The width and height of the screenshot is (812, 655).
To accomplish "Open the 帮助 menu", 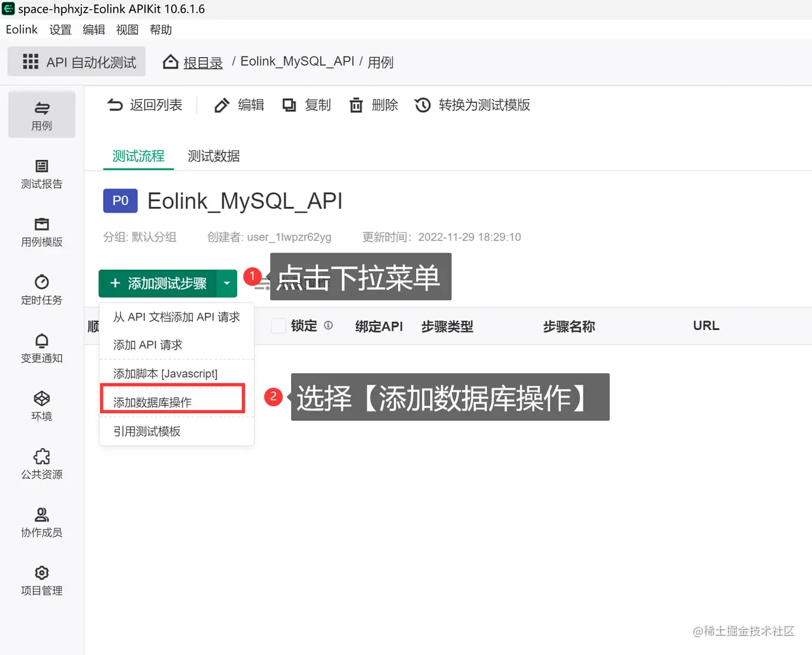I will tap(160, 30).
